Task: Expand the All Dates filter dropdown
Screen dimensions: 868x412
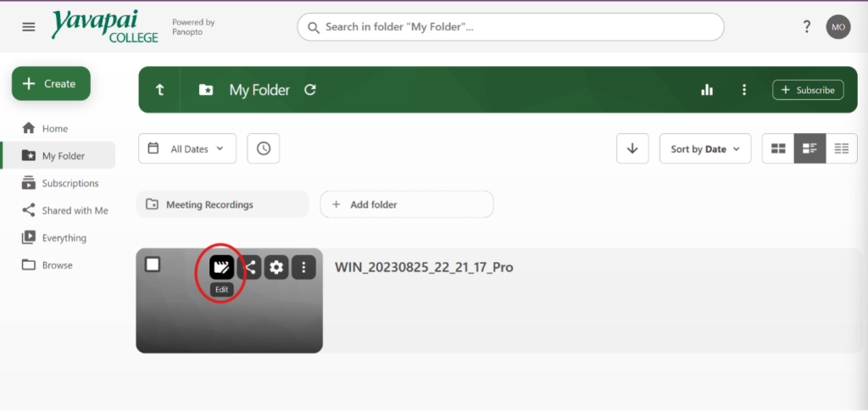Action: tap(187, 148)
